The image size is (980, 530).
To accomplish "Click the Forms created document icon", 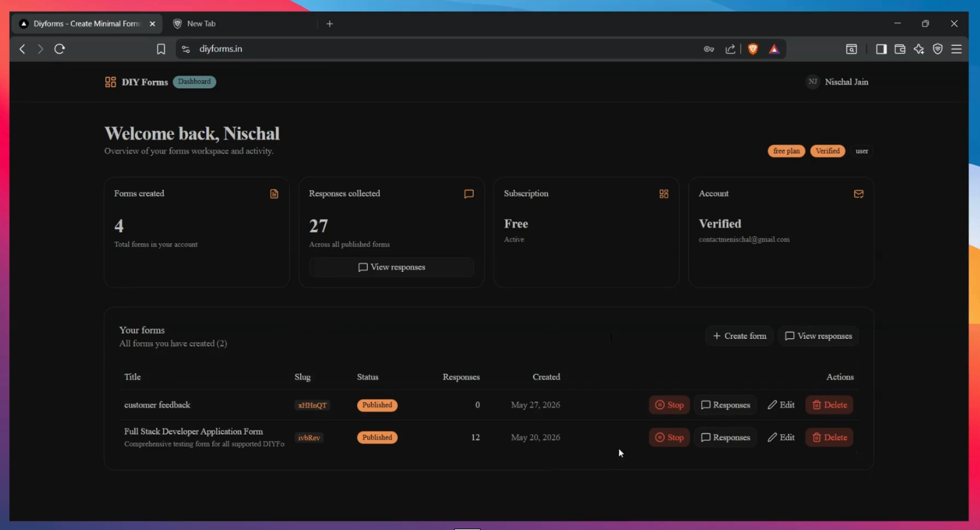I will pyautogui.click(x=274, y=194).
